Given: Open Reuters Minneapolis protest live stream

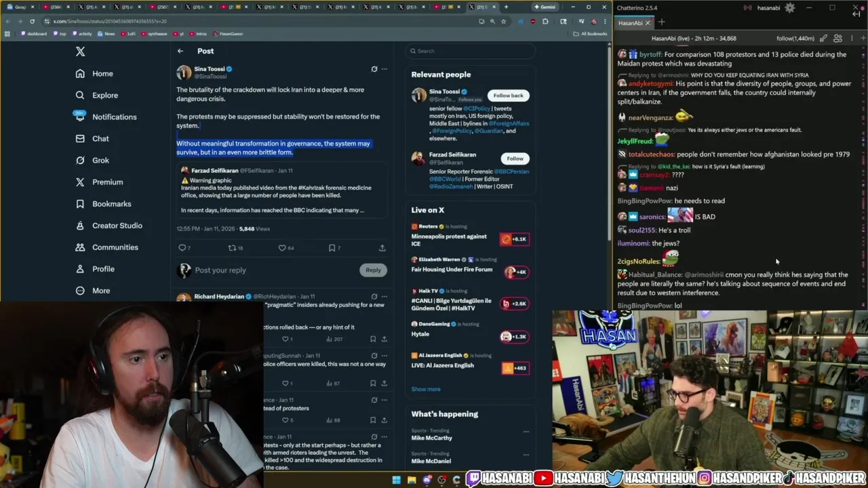Looking at the screenshot, I should coord(470,235).
